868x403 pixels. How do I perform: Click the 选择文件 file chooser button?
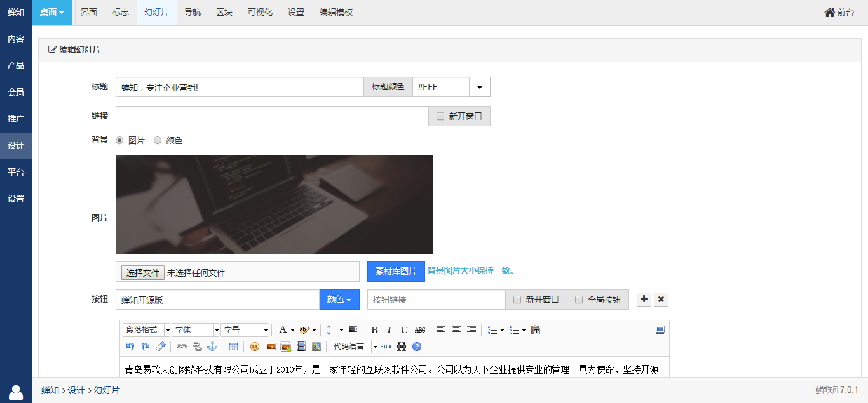click(x=143, y=273)
